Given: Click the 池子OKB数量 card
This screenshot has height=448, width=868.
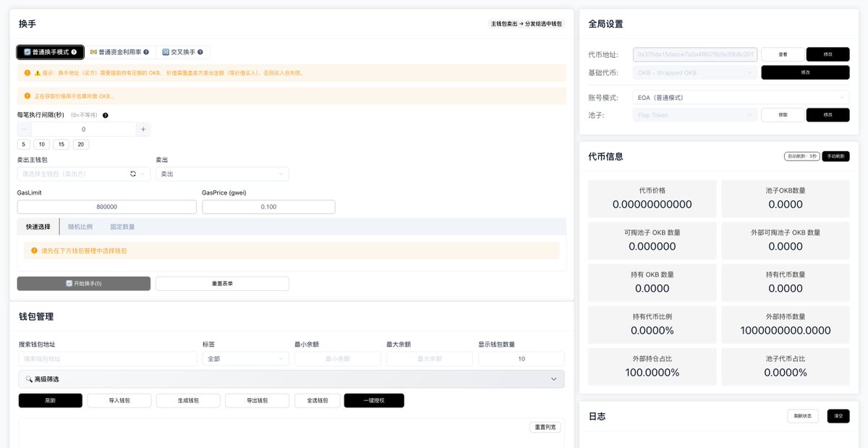Looking at the screenshot, I should point(786,198).
